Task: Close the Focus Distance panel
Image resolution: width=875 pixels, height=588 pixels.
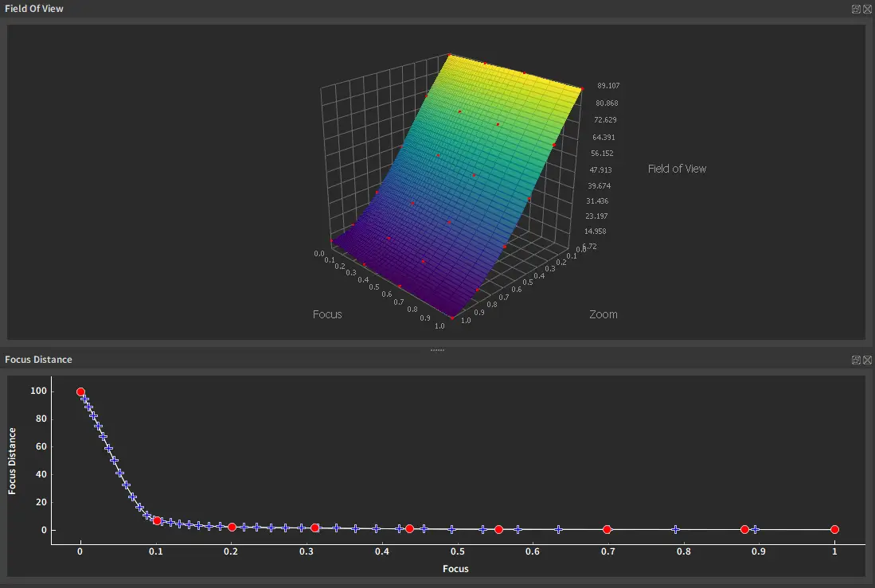Action: 867,360
